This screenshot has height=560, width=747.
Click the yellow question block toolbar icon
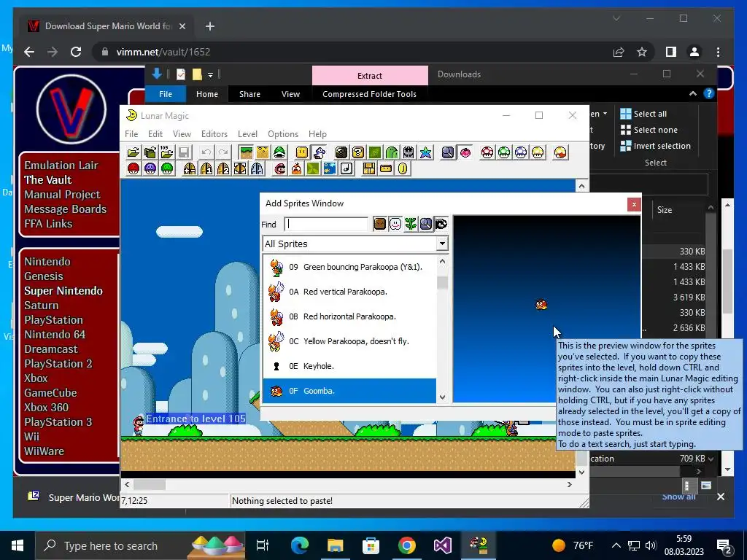[358, 152]
